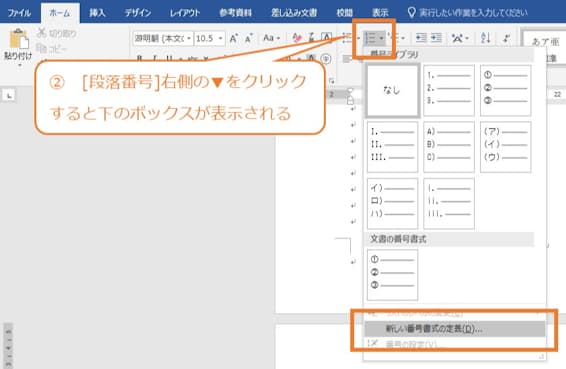Switch to the レイアウト tab

click(x=185, y=13)
